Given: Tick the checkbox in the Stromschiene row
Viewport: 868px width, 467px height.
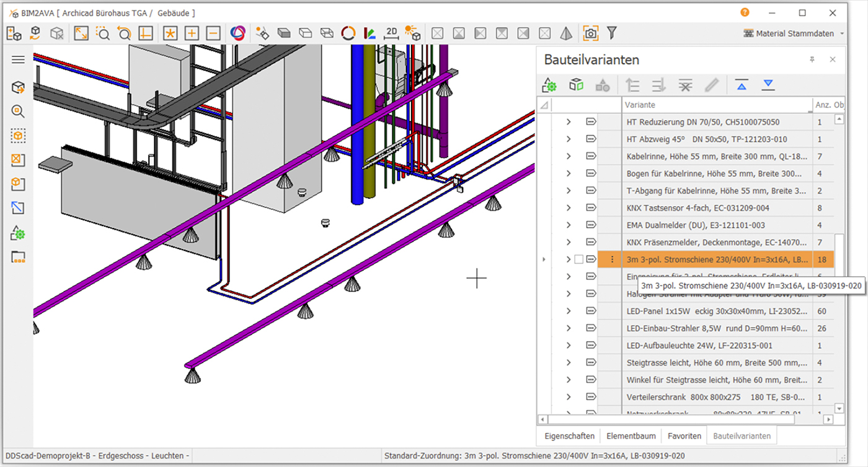Looking at the screenshot, I should coord(578,260).
